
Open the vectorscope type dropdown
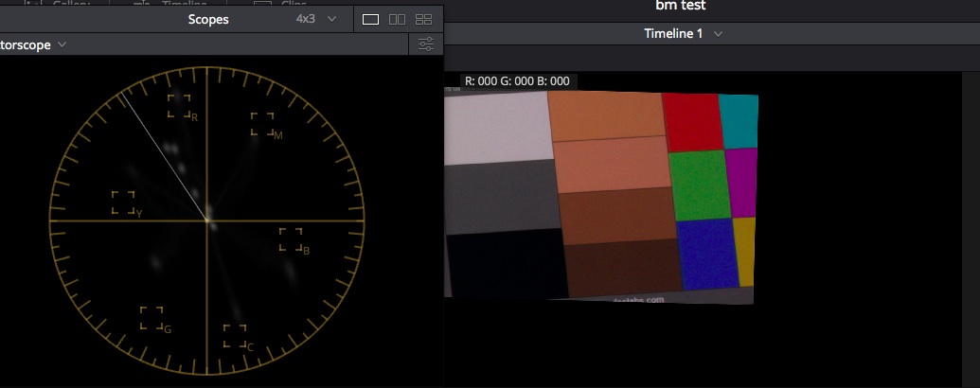pos(33,45)
